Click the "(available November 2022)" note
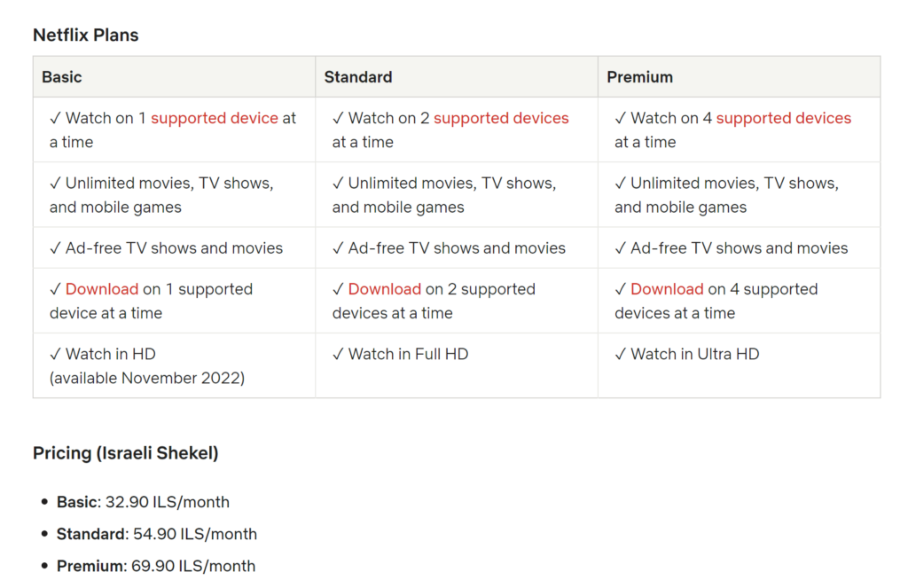The width and height of the screenshot is (908, 588). 147,378
